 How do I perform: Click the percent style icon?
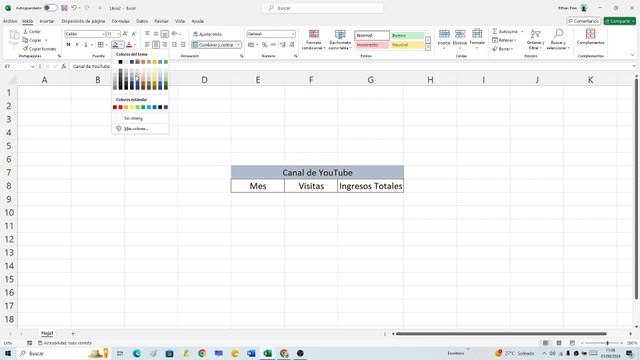(x=264, y=44)
